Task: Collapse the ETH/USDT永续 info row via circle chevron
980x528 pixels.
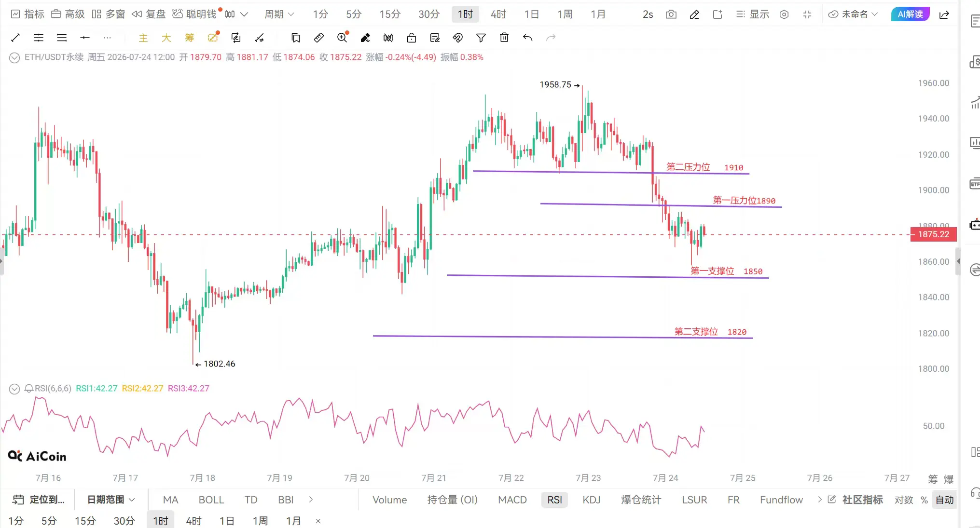Action: 14,58
